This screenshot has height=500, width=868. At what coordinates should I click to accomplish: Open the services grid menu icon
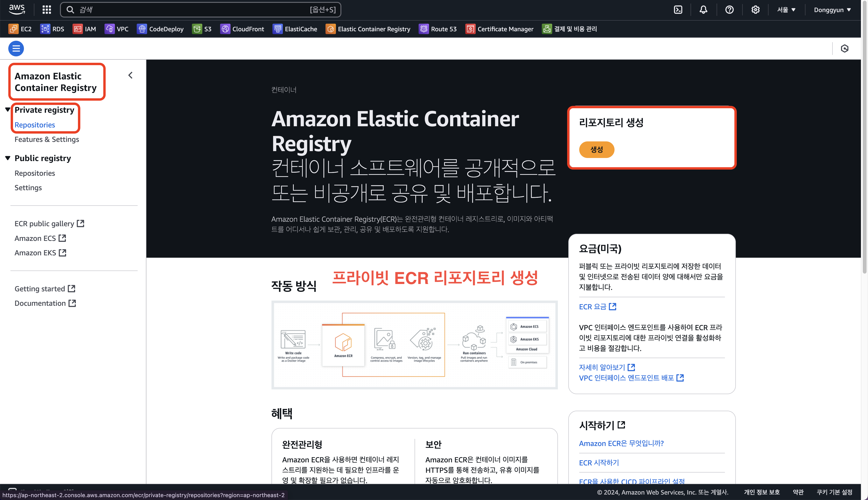(47, 10)
